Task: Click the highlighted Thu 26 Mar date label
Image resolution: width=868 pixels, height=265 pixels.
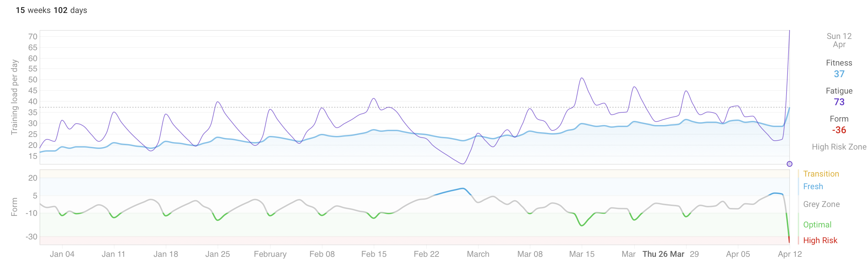Action: [663, 254]
